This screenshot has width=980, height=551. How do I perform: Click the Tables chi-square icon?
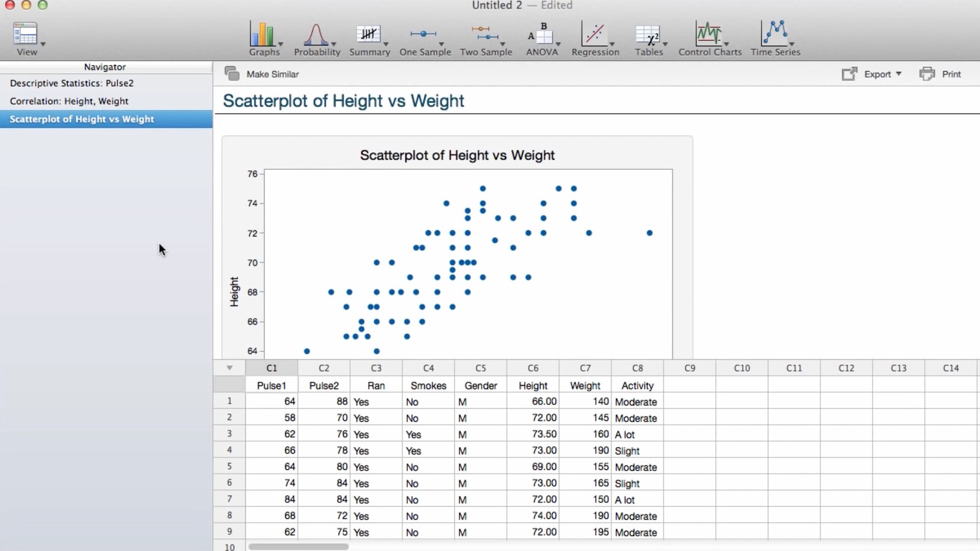(647, 35)
